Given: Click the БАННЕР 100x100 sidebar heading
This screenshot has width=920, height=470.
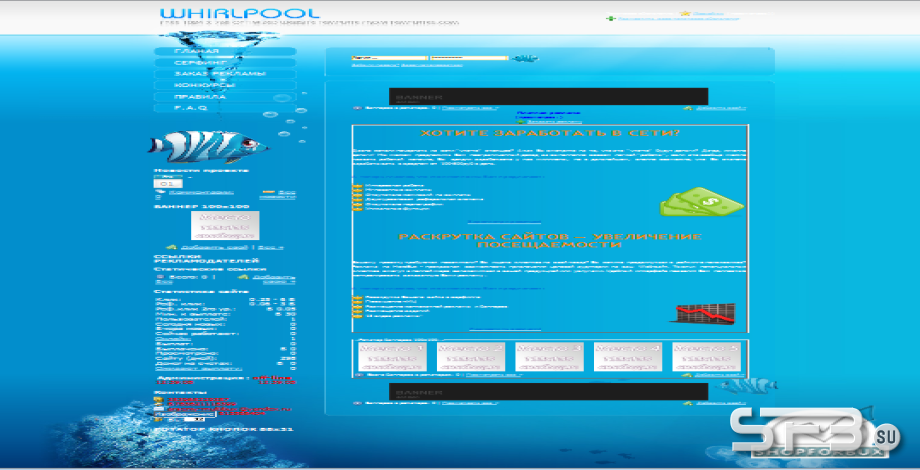Looking at the screenshot, I should [201, 207].
